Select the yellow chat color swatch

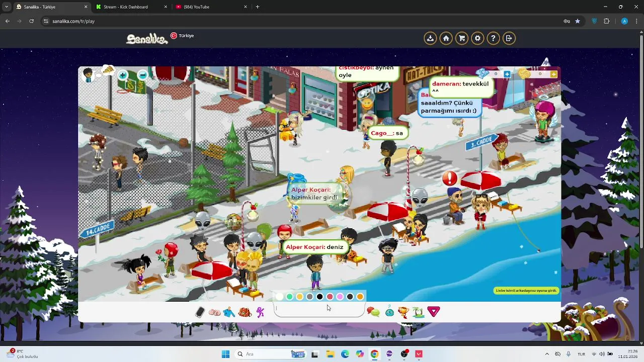click(x=300, y=297)
